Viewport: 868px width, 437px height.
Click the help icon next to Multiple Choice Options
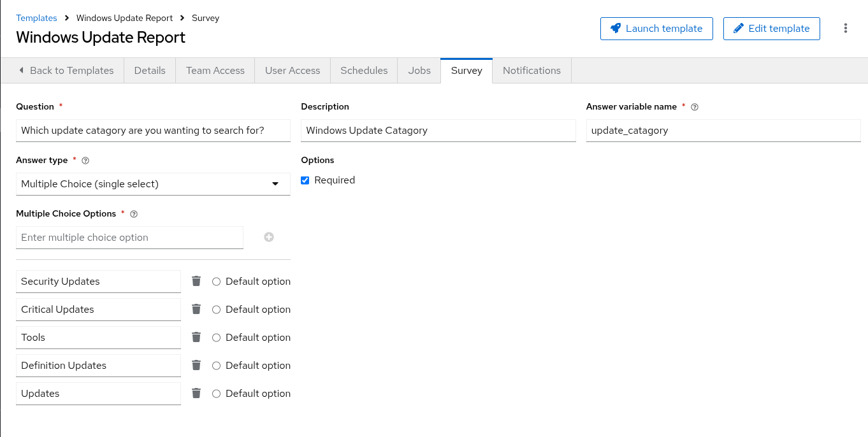click(x=134, y=214)
